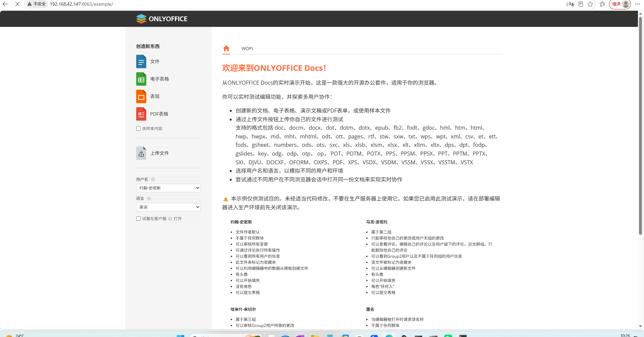Click the yellow warning triangle icon
Image resolution: width=644 pixels, height=337 pixels.
(x=226, y=199)
